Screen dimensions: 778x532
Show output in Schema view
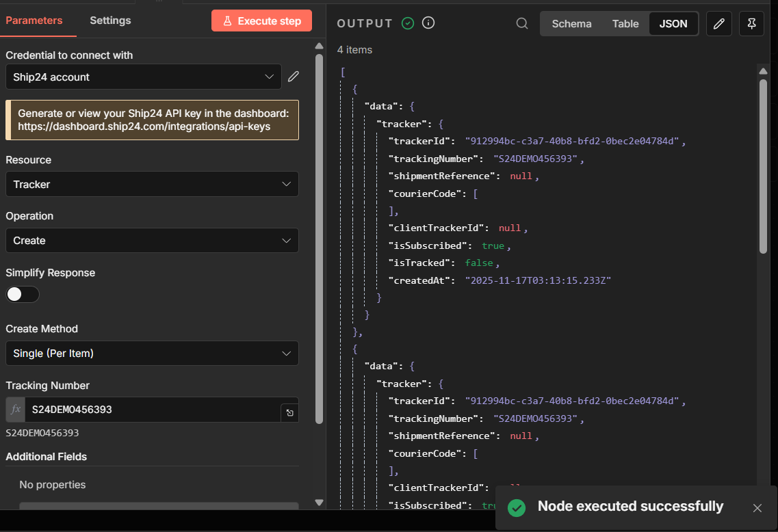pyautogui.click(x=571, y=24)
